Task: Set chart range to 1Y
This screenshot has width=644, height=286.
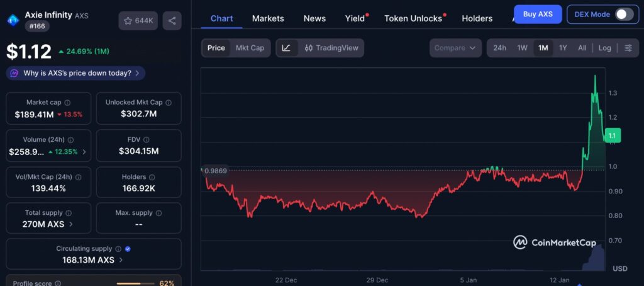Action: [x=563, y=48]
